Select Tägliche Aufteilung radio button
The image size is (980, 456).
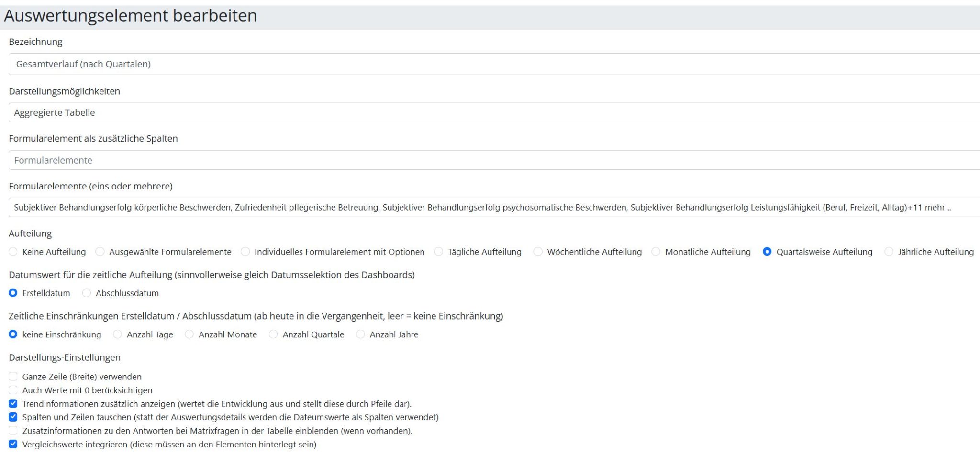click(439, 252)
